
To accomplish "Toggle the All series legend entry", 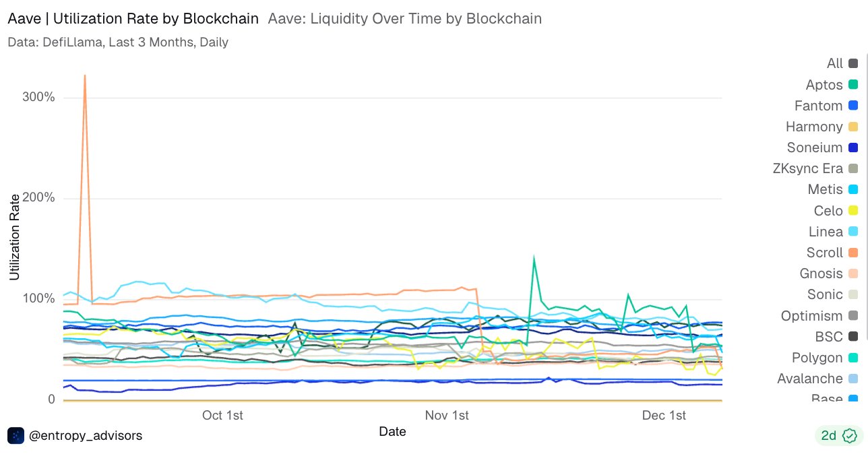I will click(x=835, y=63).
